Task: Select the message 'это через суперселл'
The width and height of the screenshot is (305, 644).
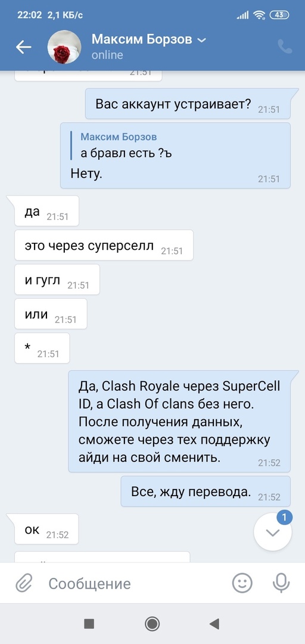Action: coord(104,245)
